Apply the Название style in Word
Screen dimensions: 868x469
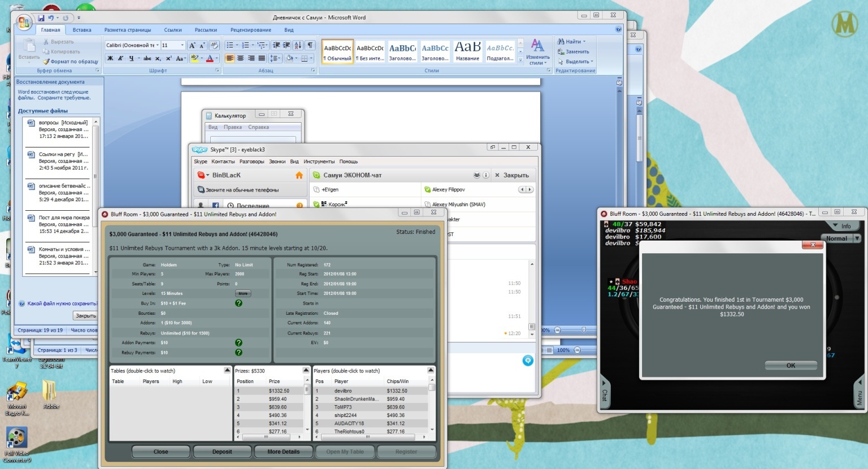(x=468, y=51)
